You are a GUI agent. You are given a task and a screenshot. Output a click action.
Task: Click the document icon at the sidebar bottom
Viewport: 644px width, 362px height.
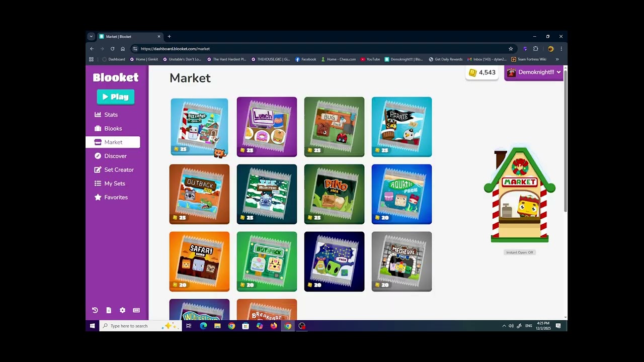pyautogui.click(x=109, y=310)
